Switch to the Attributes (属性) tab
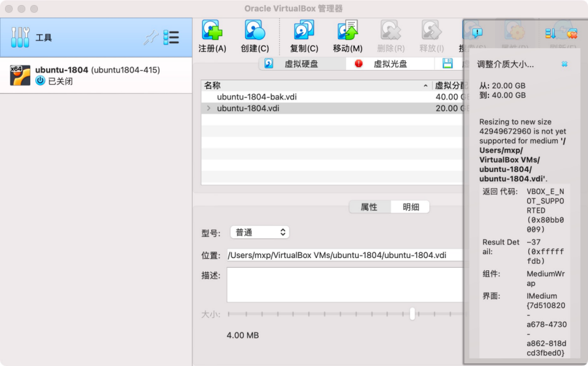588x366 pixels. pyautogui.click(x=369, y=207)
